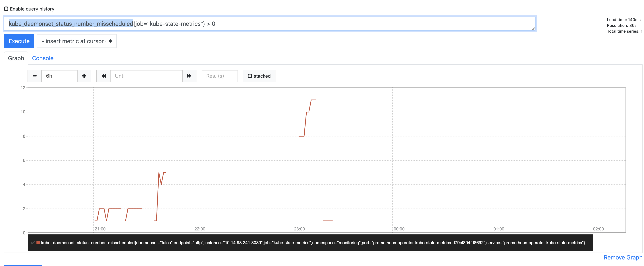Click the Until date input field
Image resolution: width=644 pixels, height=266 pixels.
[x=146, y=76]
